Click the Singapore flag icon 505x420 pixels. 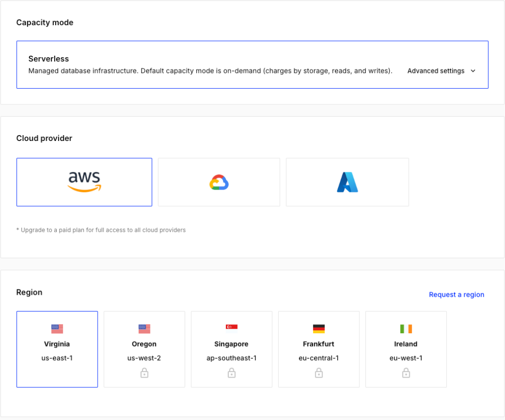point(232,327)
